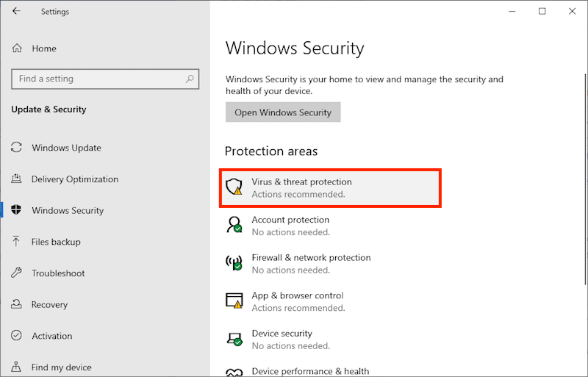This screenshot has height=377, width=588.
Task: Click the Windows Update sync icon
Action: tap(17, 148)
